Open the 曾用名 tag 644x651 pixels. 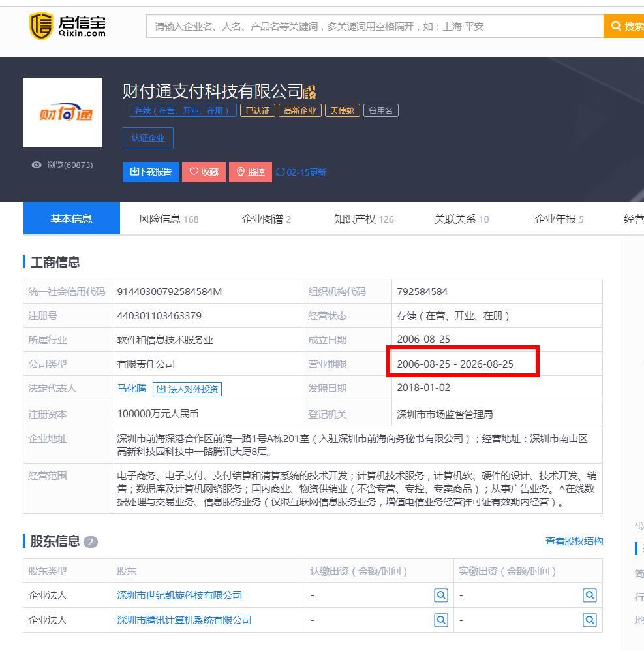pos(381,110)
